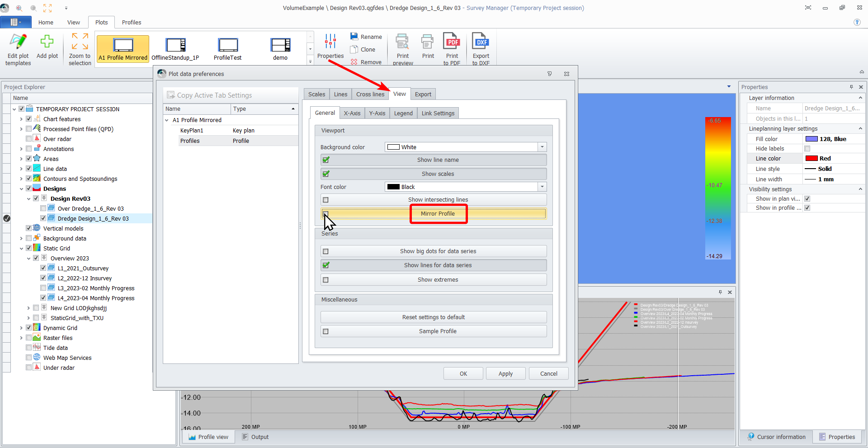Enable the Mirror Profile checkbox

(326, 214)
